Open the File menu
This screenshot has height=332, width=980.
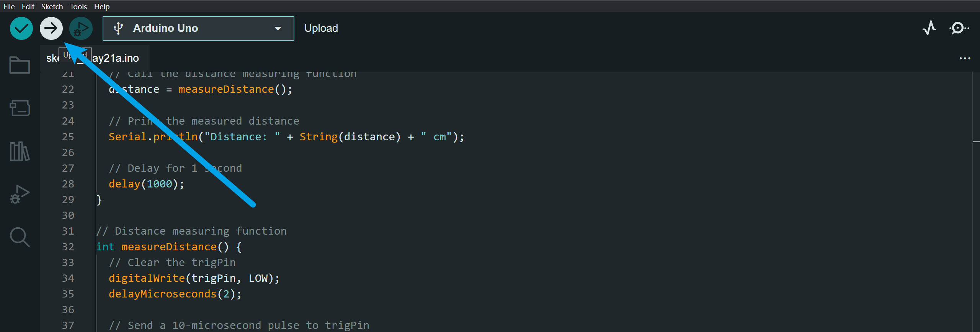(x=9, y=7)
